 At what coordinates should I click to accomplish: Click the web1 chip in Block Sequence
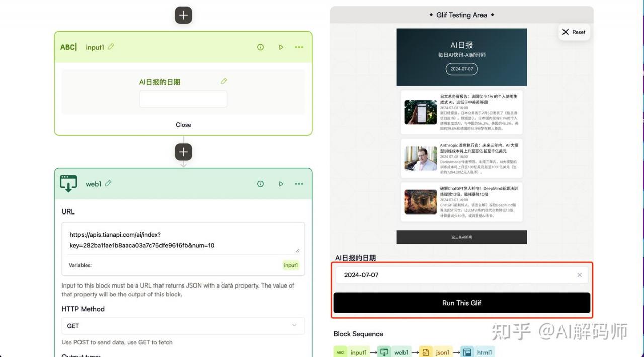tap(395, 352)
